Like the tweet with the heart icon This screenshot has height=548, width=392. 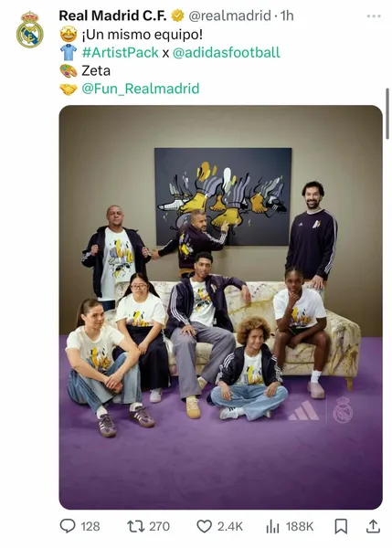204,526
